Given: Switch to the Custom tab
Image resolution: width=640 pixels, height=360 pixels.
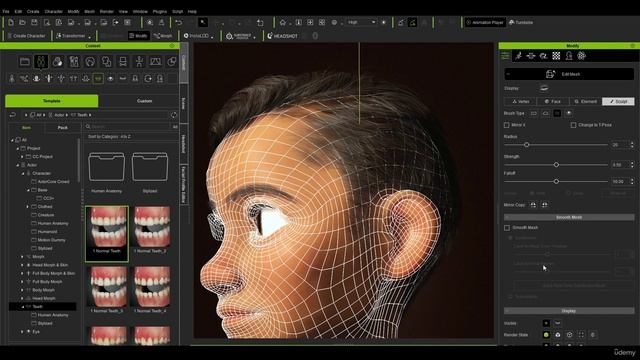Looking at the screenshot, I should click(144, 101).
